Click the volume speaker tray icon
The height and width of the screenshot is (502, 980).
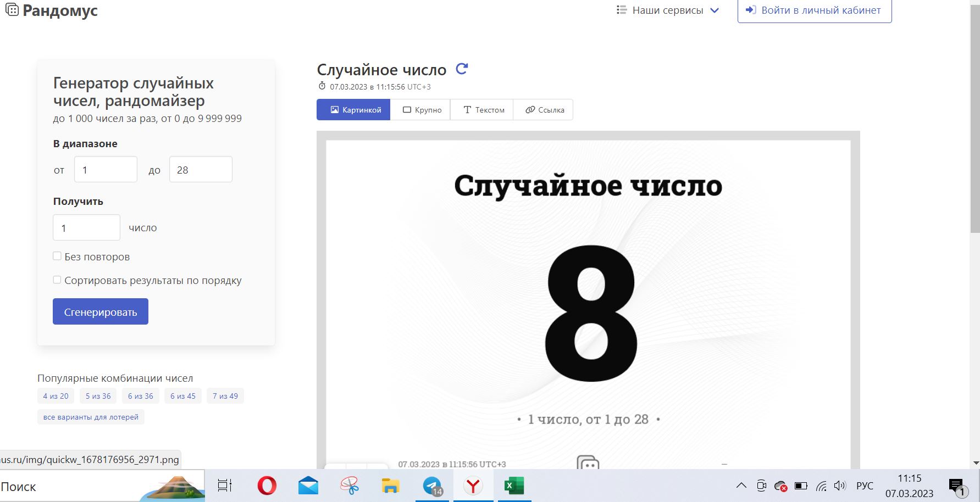click(839, 486)
